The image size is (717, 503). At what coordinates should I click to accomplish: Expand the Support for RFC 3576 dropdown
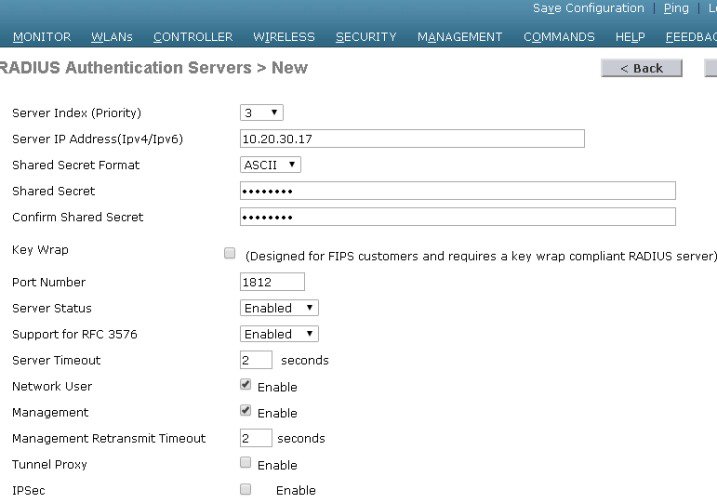tap(279, 334)
